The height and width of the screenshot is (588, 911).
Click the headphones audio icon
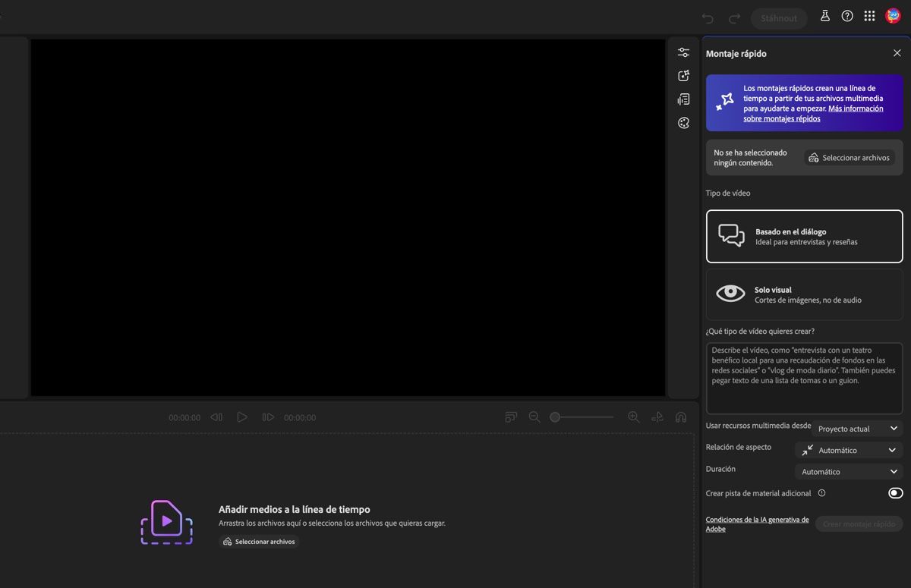(x=681, y=417)
